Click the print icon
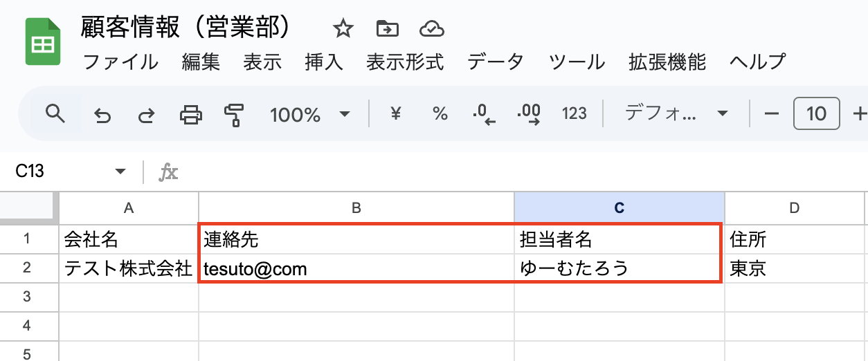The width and height of the screenshot is (868, 361). pyautogui.click(x=190, y=114)
